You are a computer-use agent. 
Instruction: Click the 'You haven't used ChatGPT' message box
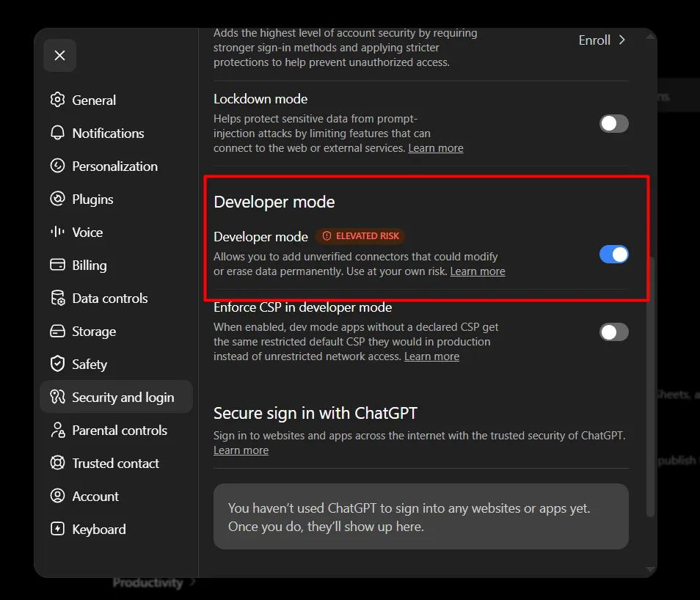[x=421, y=516]
